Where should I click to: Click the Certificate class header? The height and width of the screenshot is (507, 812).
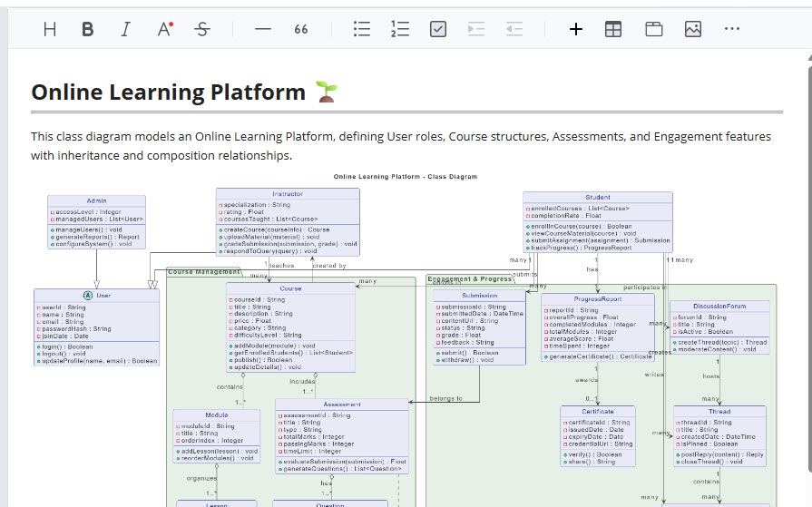[598, 411]
